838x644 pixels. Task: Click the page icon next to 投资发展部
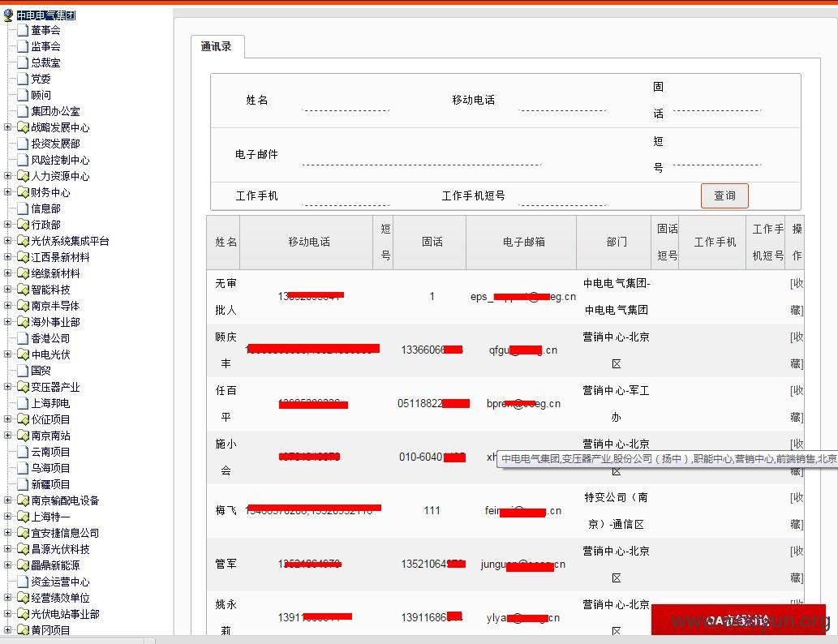[23, 144]
